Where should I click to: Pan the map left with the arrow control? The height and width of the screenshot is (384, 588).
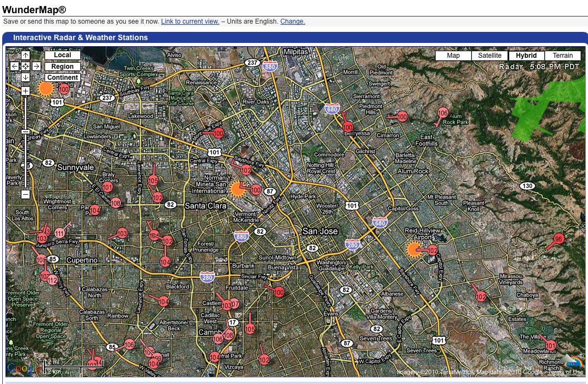[x=14, y=67]
